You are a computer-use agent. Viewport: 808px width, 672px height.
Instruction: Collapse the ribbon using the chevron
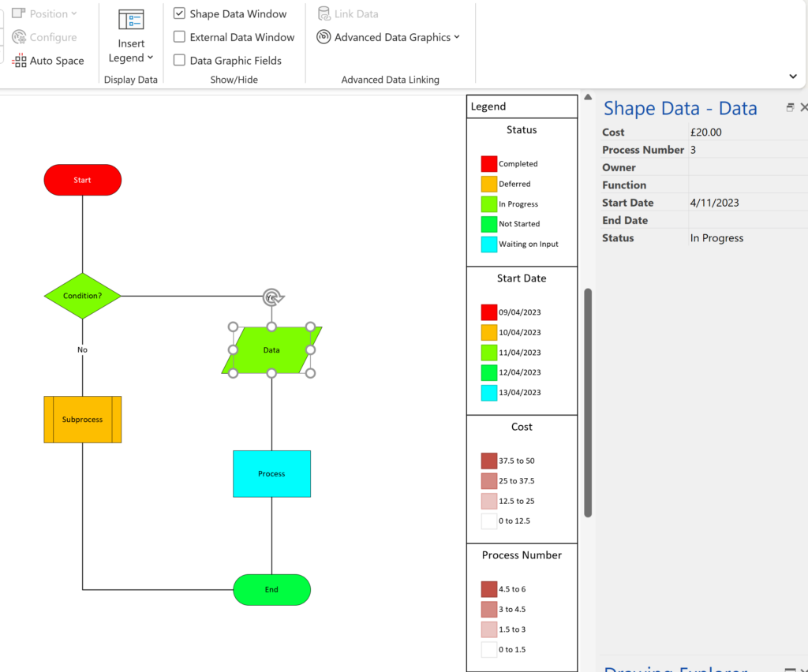tap(792, 77)
